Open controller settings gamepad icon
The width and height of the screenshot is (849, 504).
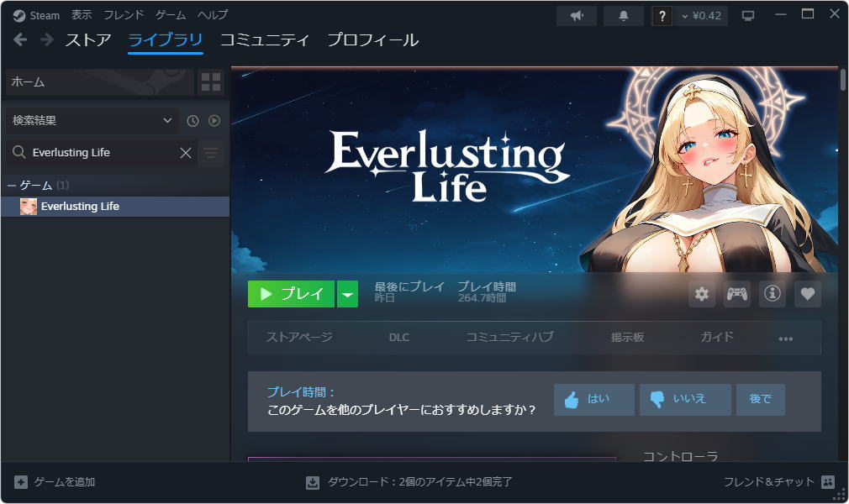[737, 294]
